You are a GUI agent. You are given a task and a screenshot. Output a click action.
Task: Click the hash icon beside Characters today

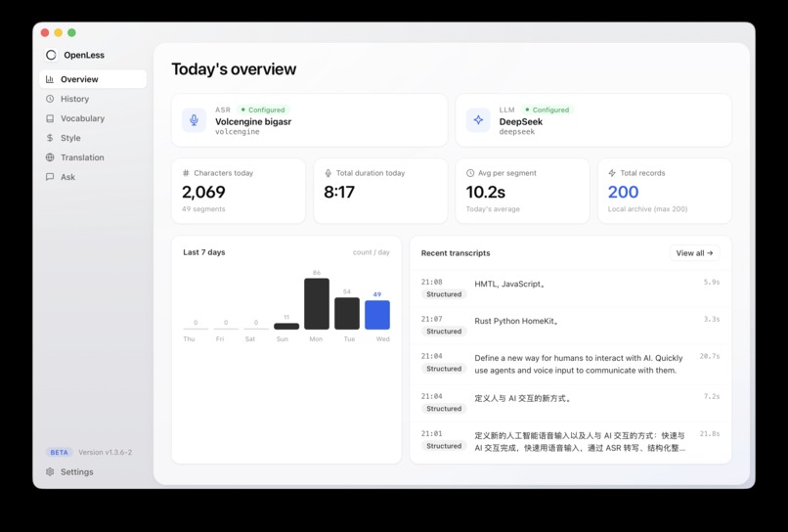(186, 173)
